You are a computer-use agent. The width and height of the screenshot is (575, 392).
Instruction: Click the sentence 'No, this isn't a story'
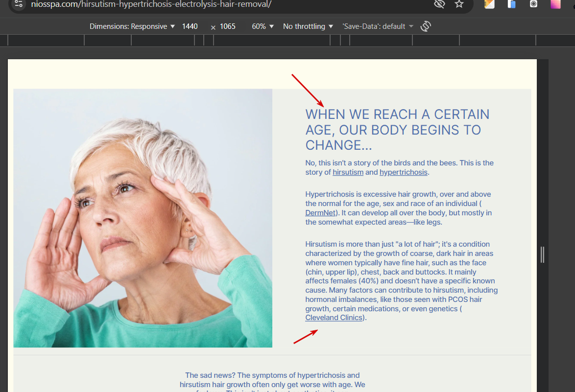(x=382, y=162)
